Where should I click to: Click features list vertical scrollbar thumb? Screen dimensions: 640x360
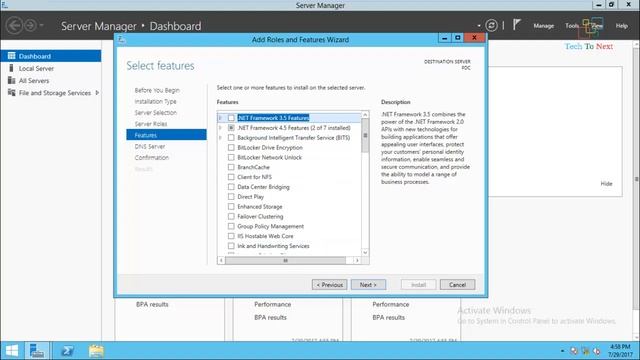click(x=365, y=136)
